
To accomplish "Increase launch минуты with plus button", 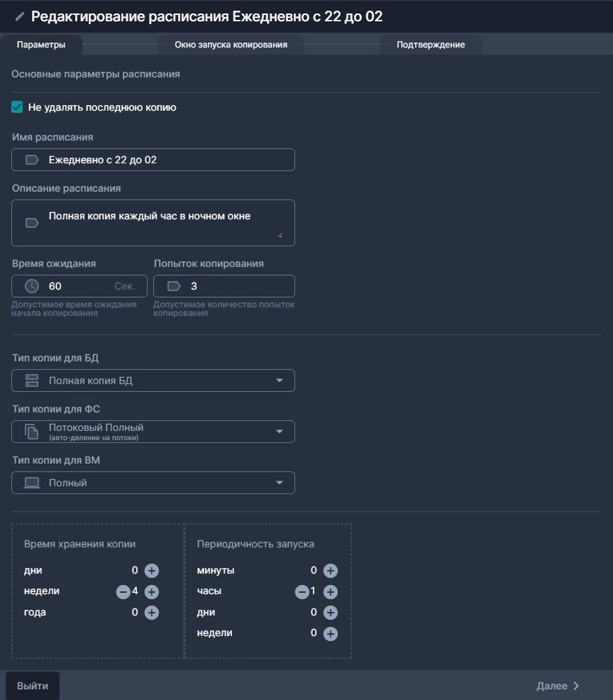I will point(331,571).
